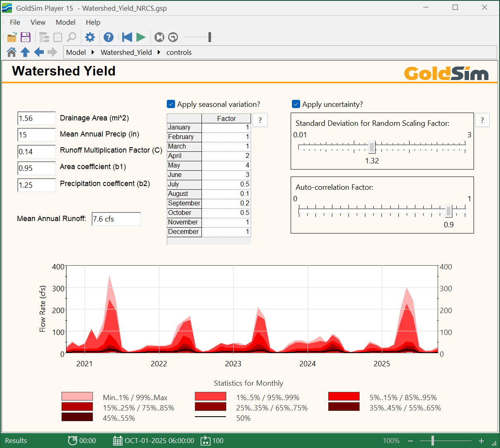Click the July row header

[x=185, y=184]
